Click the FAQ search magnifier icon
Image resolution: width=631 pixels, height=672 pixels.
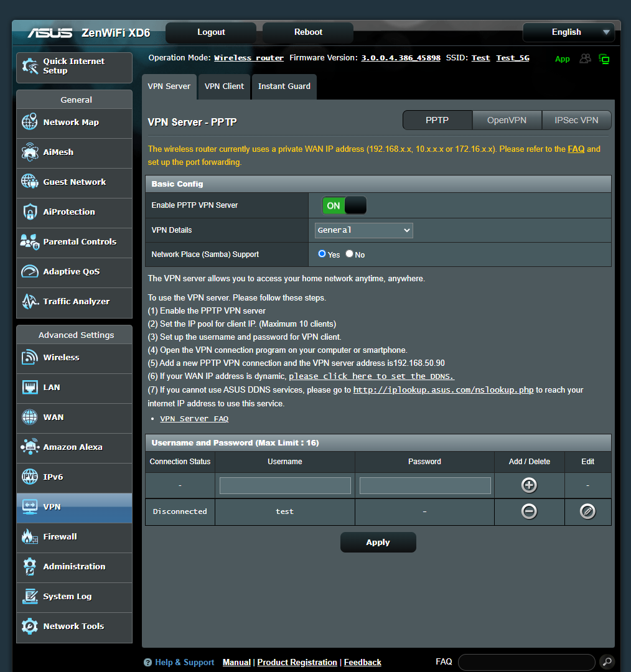pos(607,662)
